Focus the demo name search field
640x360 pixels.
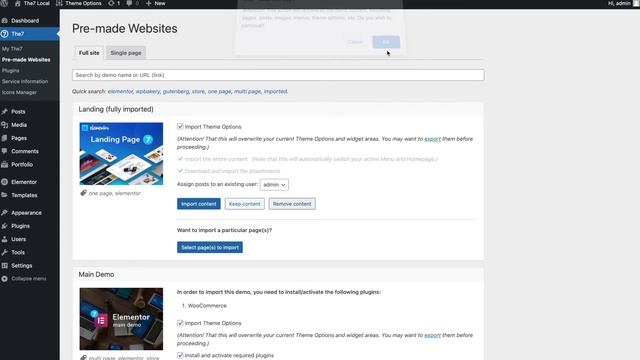click(278, 75)
